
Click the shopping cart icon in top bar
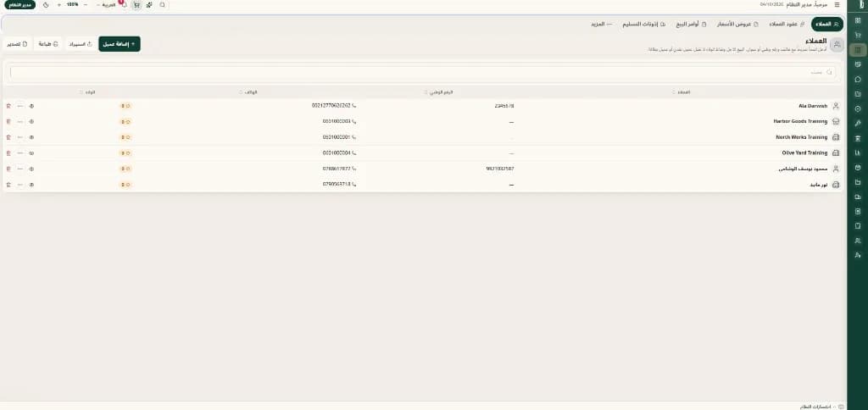pyautogui.click(x=136, y=4)
